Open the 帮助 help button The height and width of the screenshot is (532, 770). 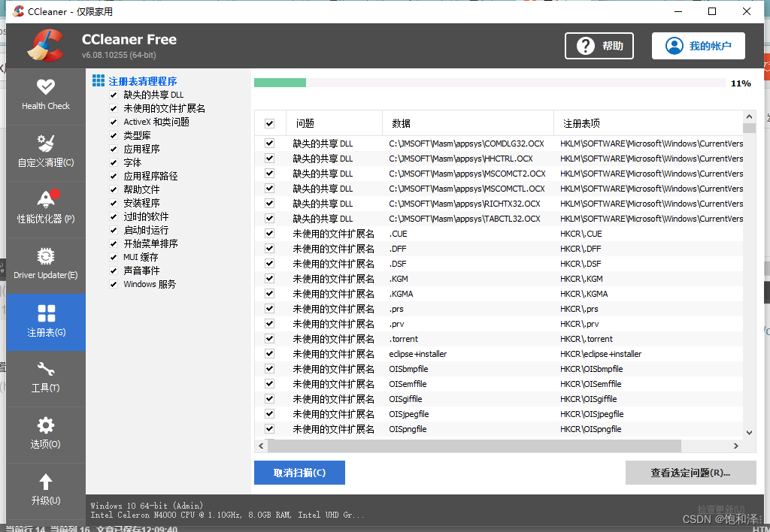(599, 46)
